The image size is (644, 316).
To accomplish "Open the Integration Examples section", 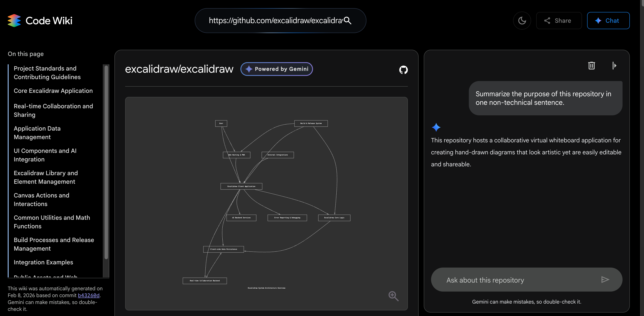I will pos(43,262).
